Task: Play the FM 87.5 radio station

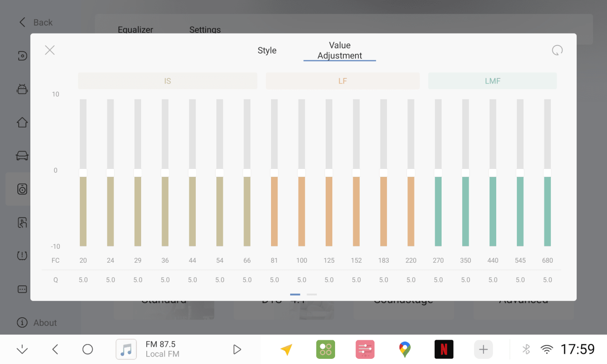Action: pos(237,349)
